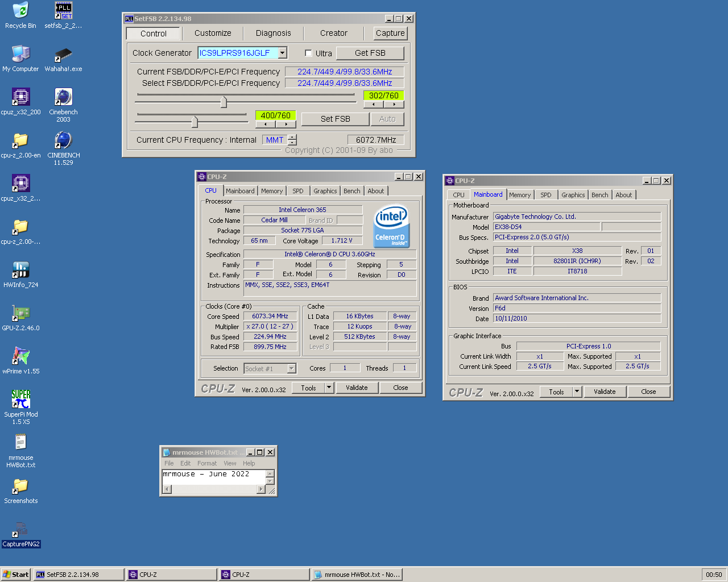Open the Recycle Bin desktop icon
The image size is (728, 582).
[20, 15]
